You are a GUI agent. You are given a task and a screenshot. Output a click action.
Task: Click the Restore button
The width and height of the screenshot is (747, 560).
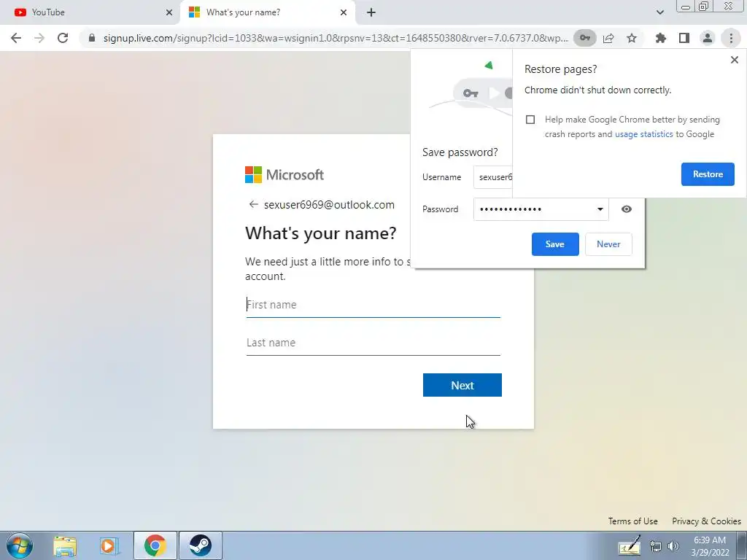(708, 174)
